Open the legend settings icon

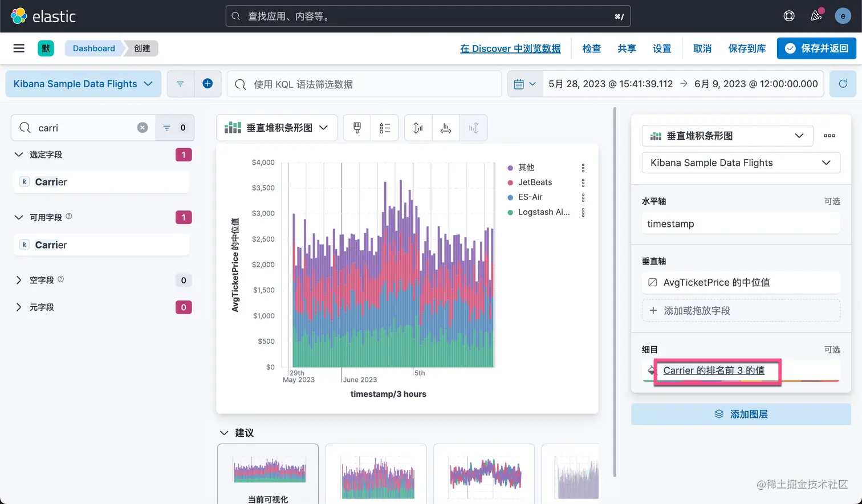385,128
